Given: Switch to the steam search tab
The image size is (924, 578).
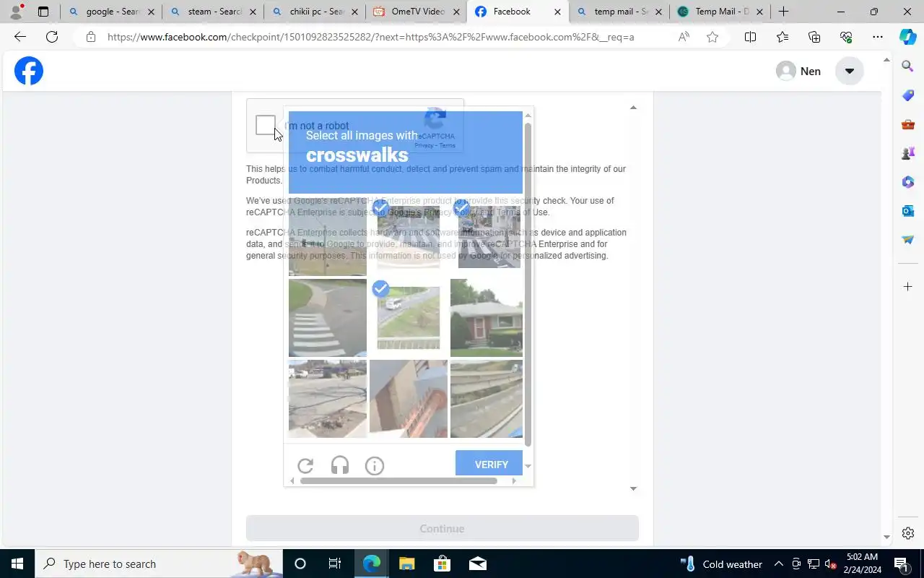Looking at the screenshot, I should click(212, 12).
